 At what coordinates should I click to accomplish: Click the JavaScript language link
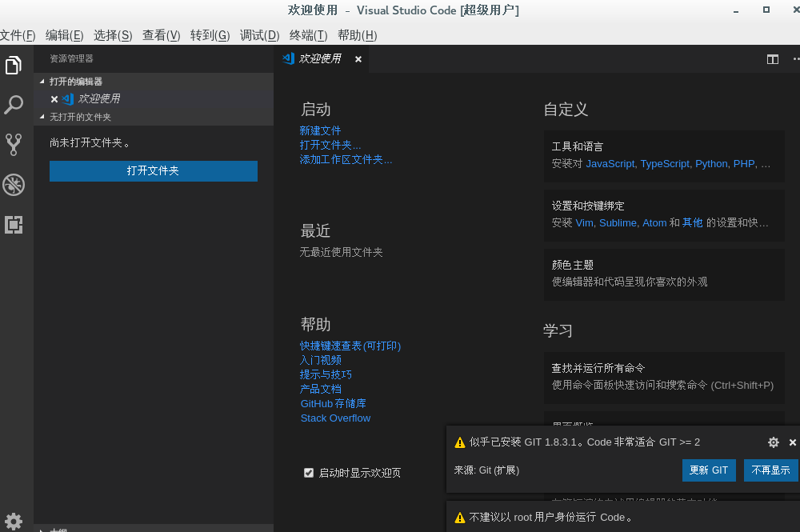(610, 164)
